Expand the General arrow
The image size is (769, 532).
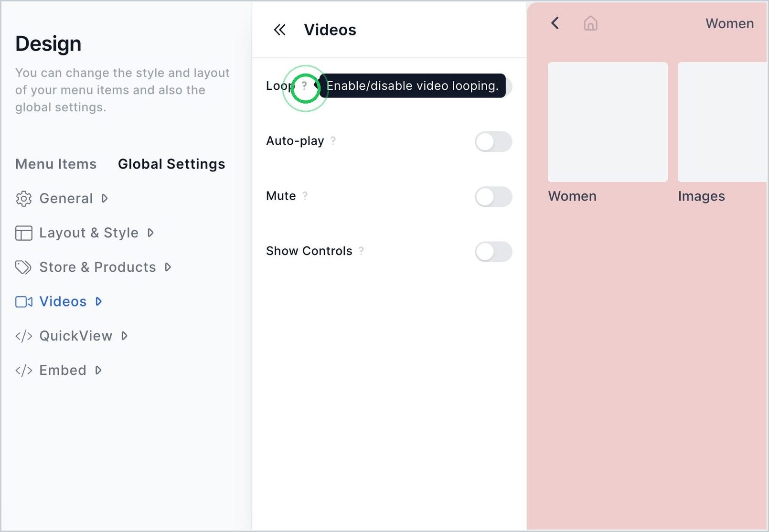tap(105, 198)
